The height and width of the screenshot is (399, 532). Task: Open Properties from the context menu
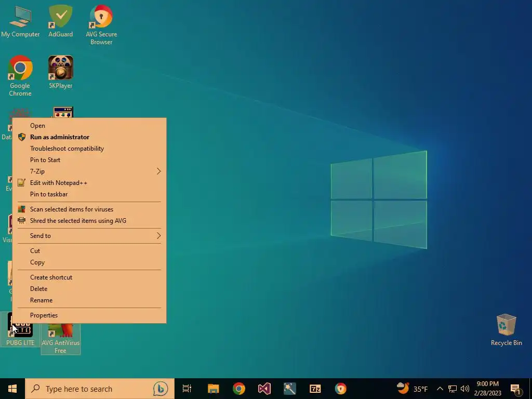coord(89,315)
